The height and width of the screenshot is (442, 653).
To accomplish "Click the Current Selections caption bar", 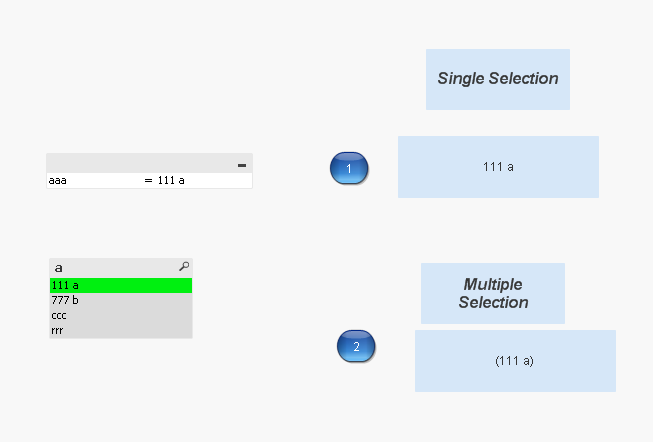I will (x=140, y=164).
